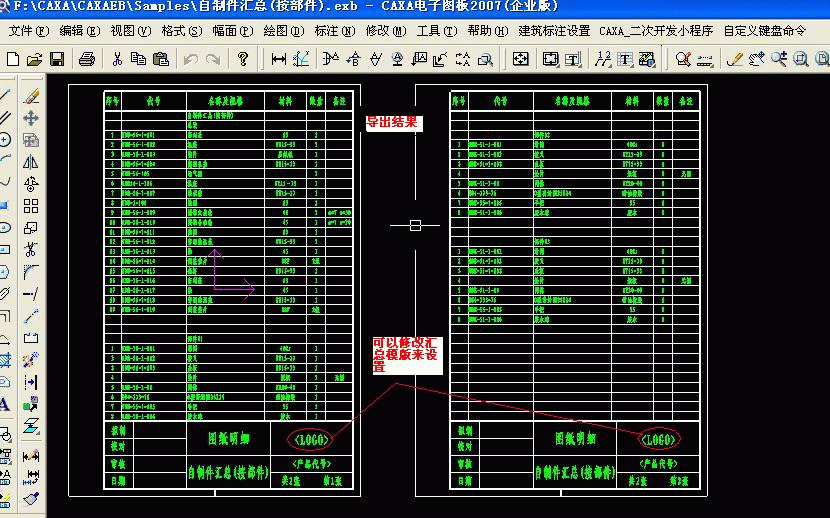This screenshot has width=830, height=518.
Task: Create a new file with the blank page icon
Action: point(13,59)
